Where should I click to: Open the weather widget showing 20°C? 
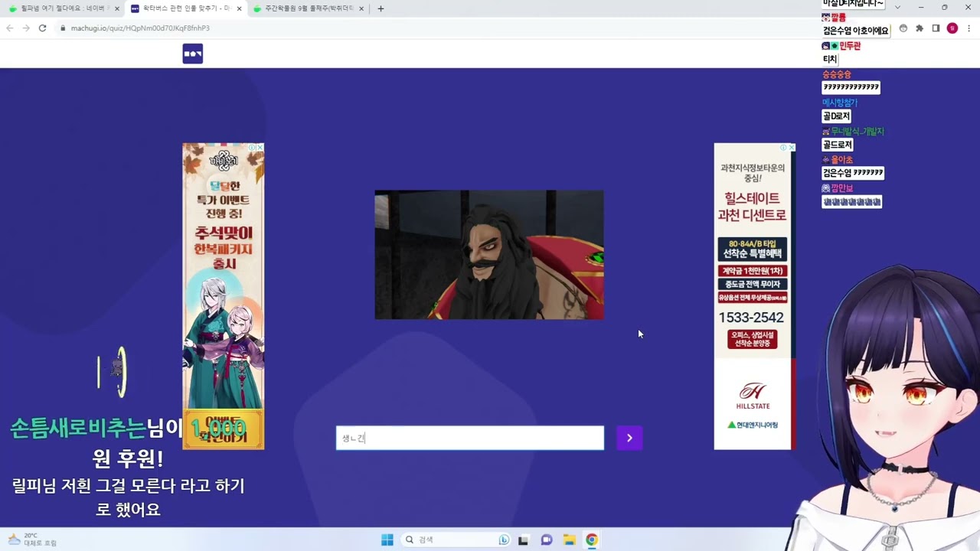[x=32, y=540]
